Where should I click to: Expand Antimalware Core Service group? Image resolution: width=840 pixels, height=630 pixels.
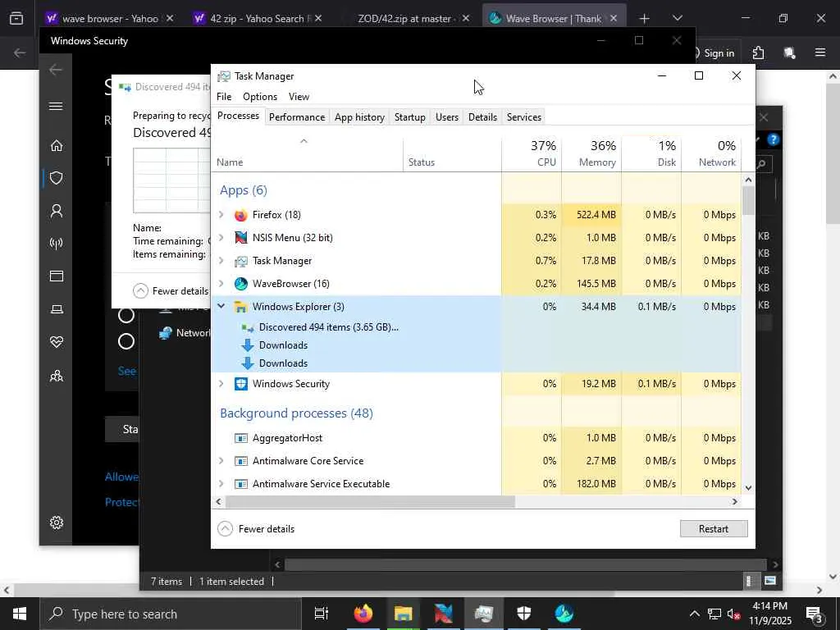221,461
